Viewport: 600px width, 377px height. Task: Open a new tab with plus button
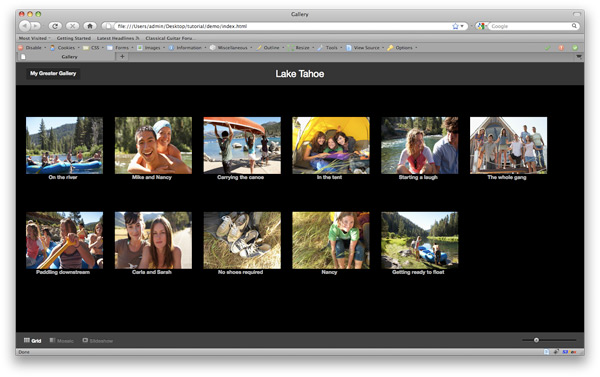(x=122, y=57)
